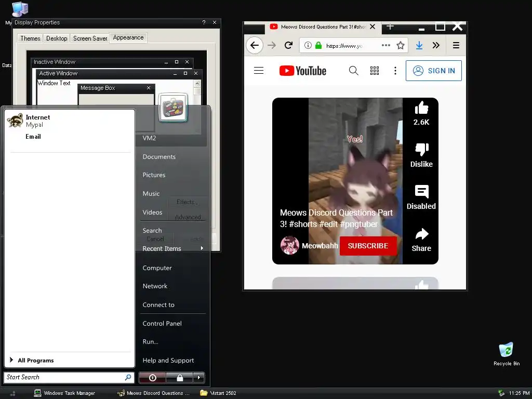Open Search from the start menu

pos(152,231)
